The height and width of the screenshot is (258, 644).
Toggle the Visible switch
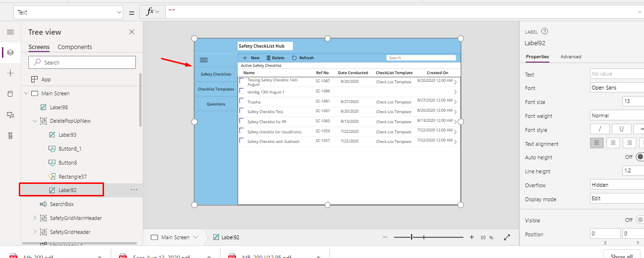pos(640,220)
